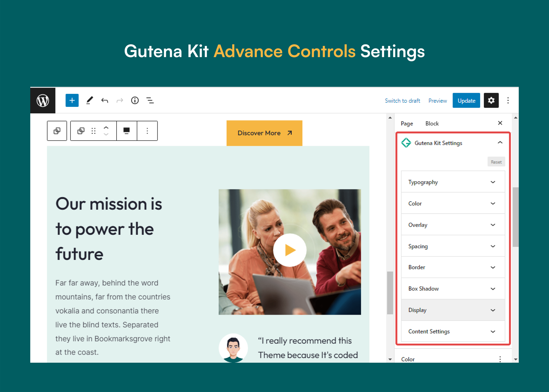The image size is (549, 392).
Task: Toggle the settings gear sidebar
Action: click(491, 100)
